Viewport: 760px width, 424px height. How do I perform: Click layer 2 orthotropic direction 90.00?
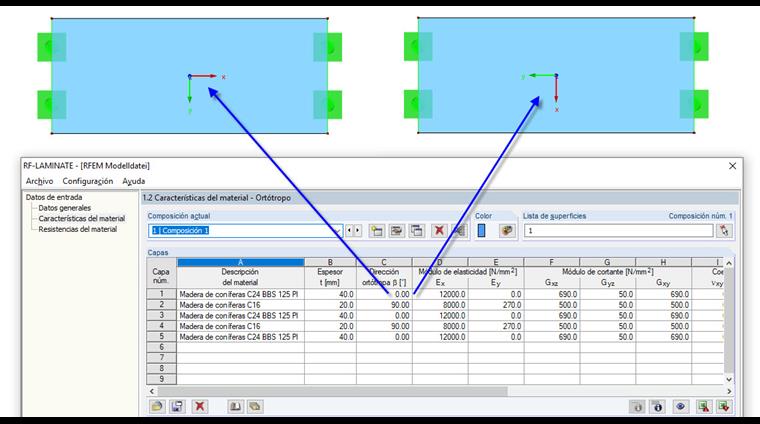(x=384, y=305)
